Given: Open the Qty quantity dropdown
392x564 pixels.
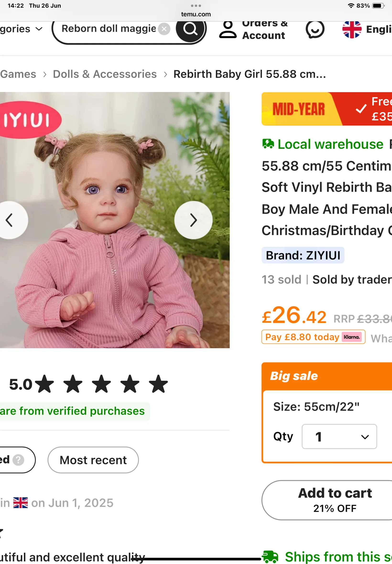Looking at the screenshot, I should (339, 437).
